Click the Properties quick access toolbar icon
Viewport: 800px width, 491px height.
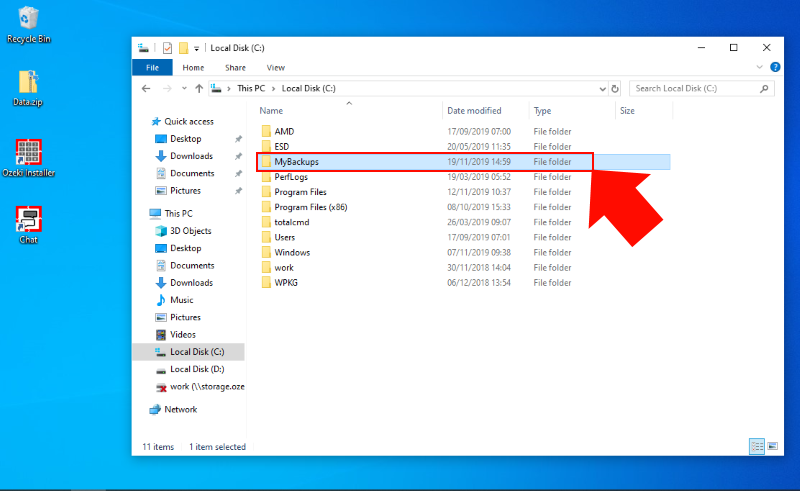click(x=167, y=48)
